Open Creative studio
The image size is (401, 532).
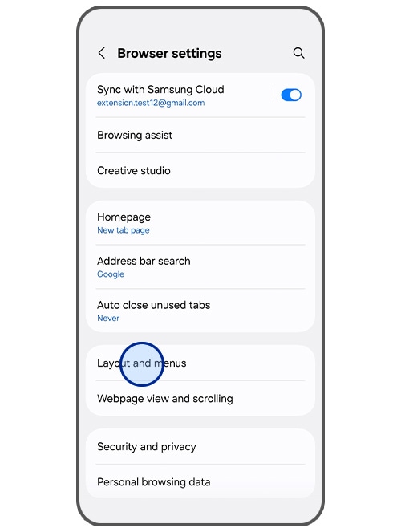200,170
